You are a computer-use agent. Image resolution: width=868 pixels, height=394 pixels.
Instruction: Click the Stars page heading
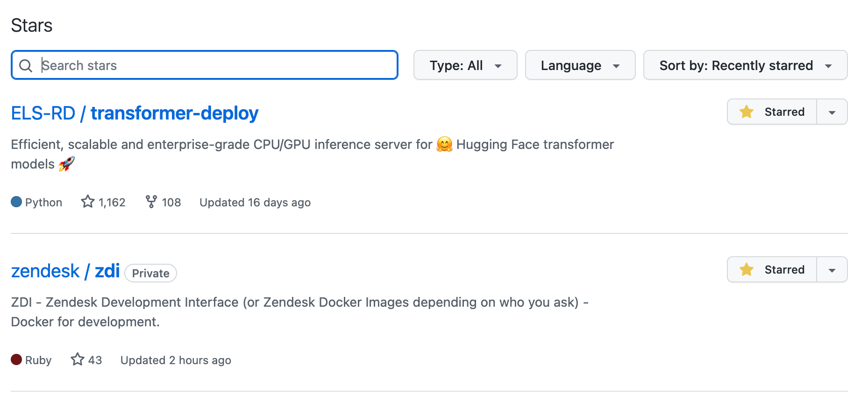[x=32, y=25]
